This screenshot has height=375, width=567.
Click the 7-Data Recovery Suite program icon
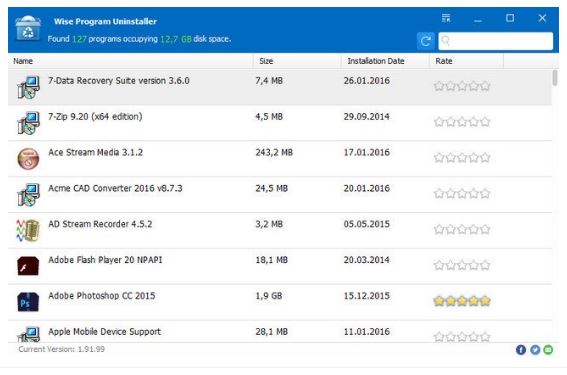point(28,87)
